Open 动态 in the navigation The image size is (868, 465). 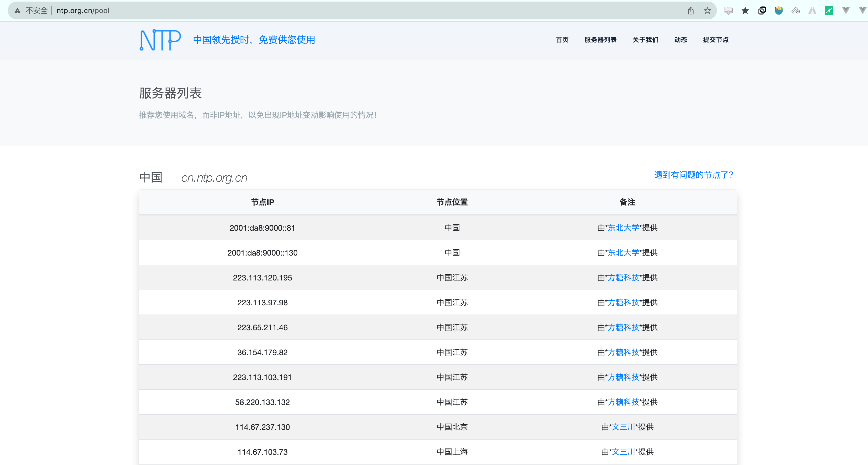click(680, 40)
